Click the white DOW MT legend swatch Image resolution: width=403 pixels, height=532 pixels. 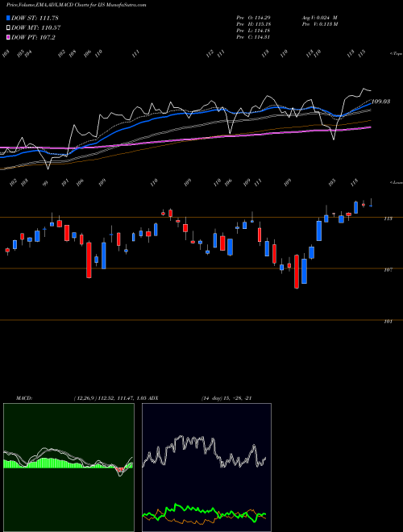9,27
